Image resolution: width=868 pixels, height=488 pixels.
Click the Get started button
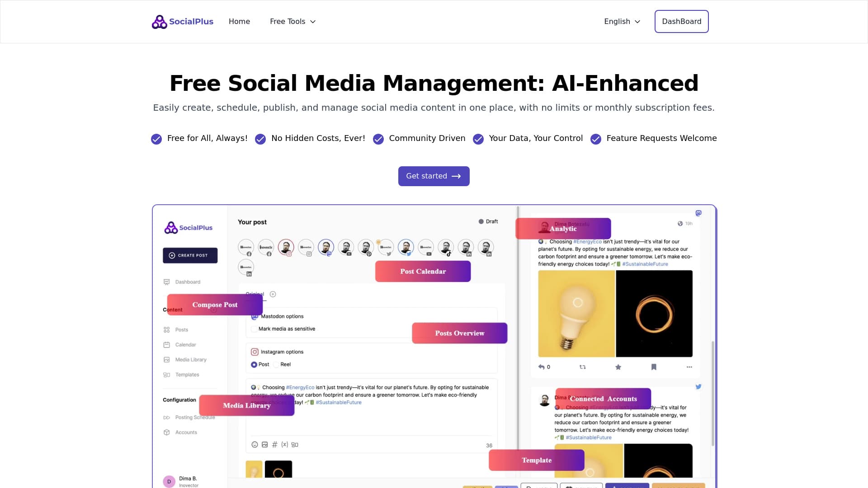coord(434,176)
